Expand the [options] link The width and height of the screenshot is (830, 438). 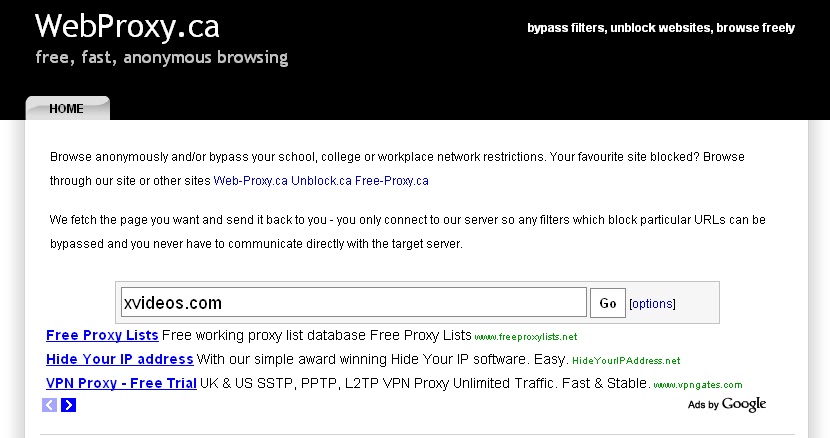(x=652, y=303)
